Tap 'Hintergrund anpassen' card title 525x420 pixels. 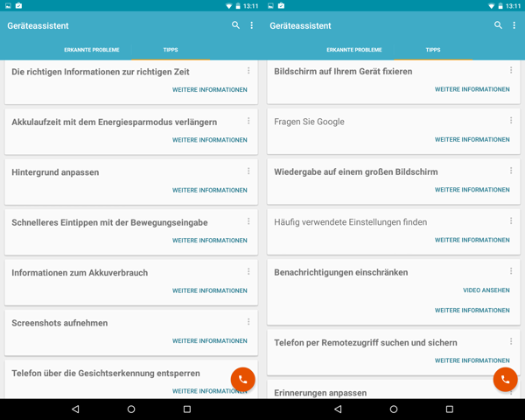[x=55, y=172]
